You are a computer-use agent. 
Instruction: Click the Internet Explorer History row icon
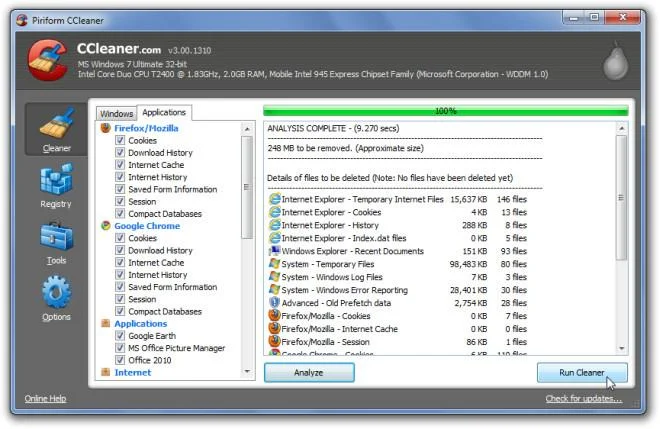click(274, 225)
